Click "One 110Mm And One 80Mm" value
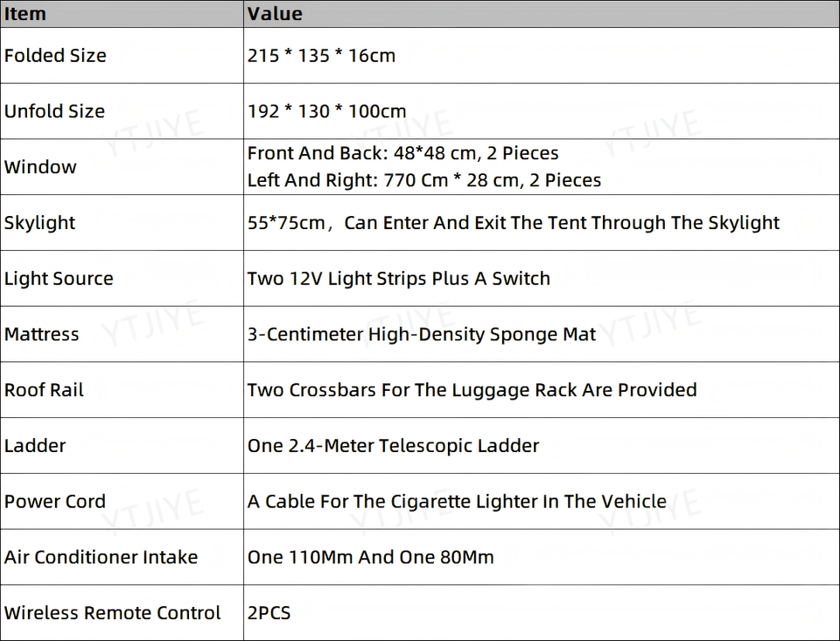 [370, 558]
